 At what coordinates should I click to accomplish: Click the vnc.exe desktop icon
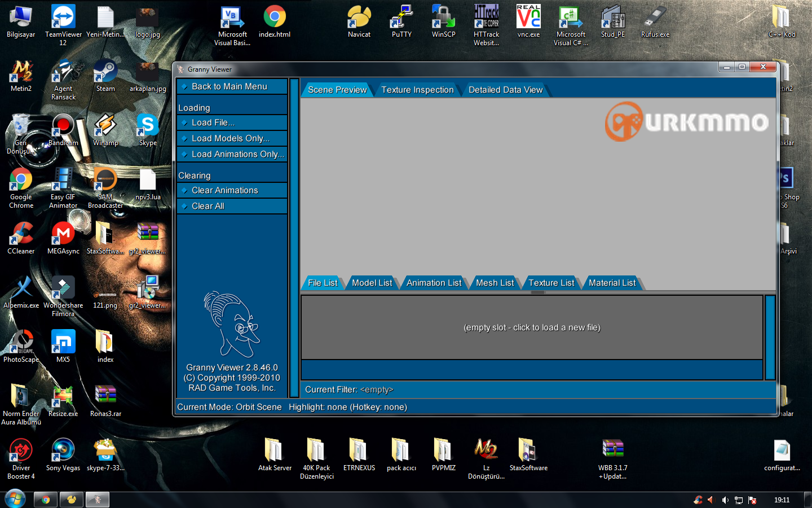coord(528,22)
